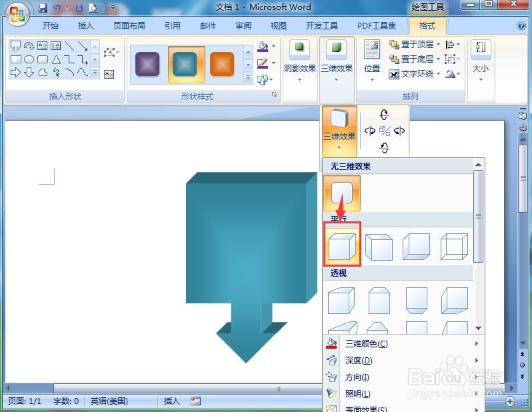
Task: Open the Group objects dropdown
Action: pos(453,59)
